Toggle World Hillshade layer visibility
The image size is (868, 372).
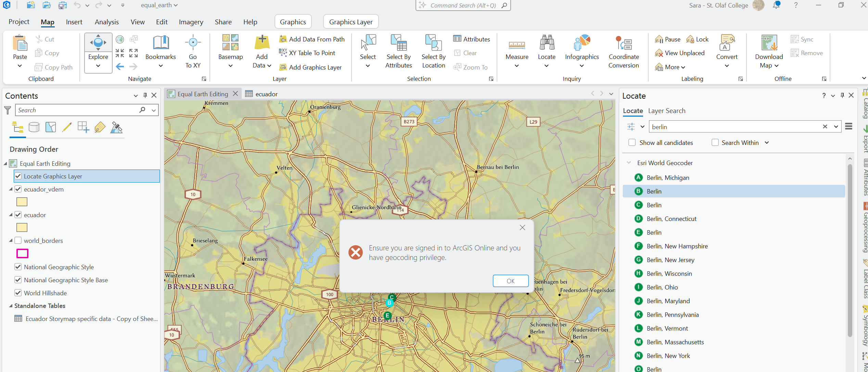pos(18,293)
